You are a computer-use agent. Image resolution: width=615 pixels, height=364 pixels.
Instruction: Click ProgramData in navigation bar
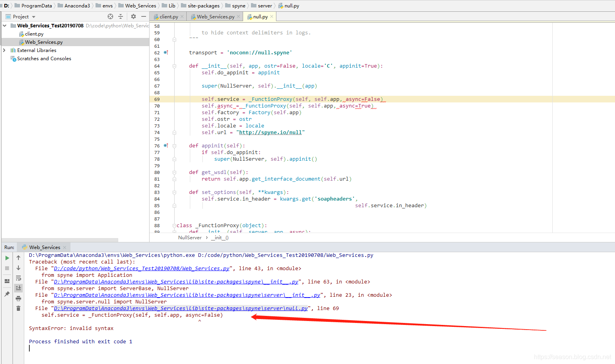[x=33, y=5]
